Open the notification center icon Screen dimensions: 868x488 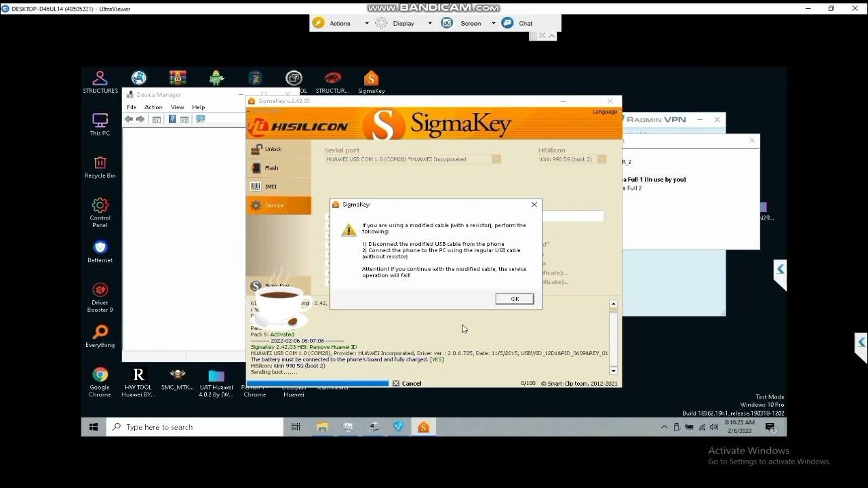point(770,427)
